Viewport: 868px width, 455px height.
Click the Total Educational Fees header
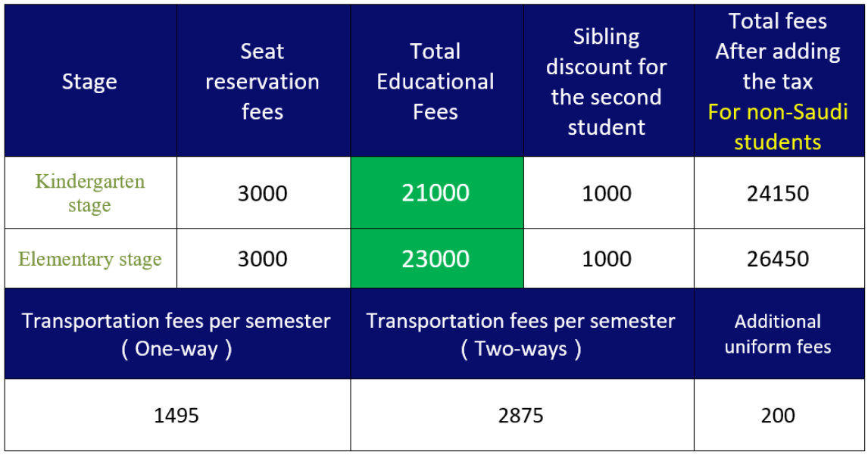pyautogui.click(x=437, y=81)
